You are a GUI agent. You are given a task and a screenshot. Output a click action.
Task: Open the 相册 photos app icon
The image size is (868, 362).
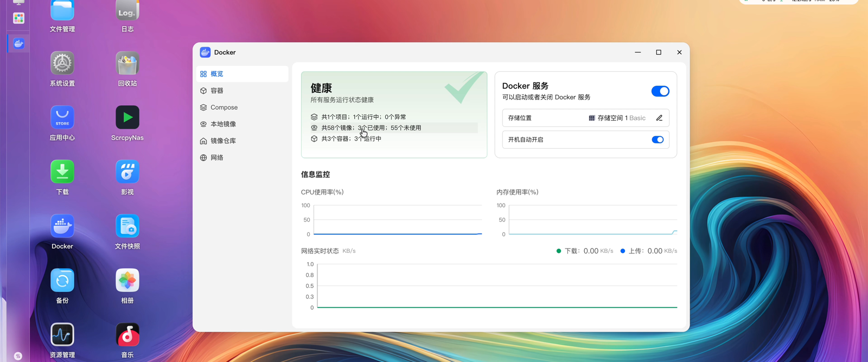[127, 281]
